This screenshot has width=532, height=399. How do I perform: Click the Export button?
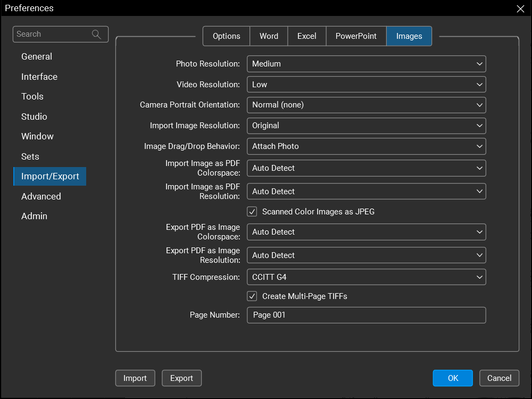181,378
